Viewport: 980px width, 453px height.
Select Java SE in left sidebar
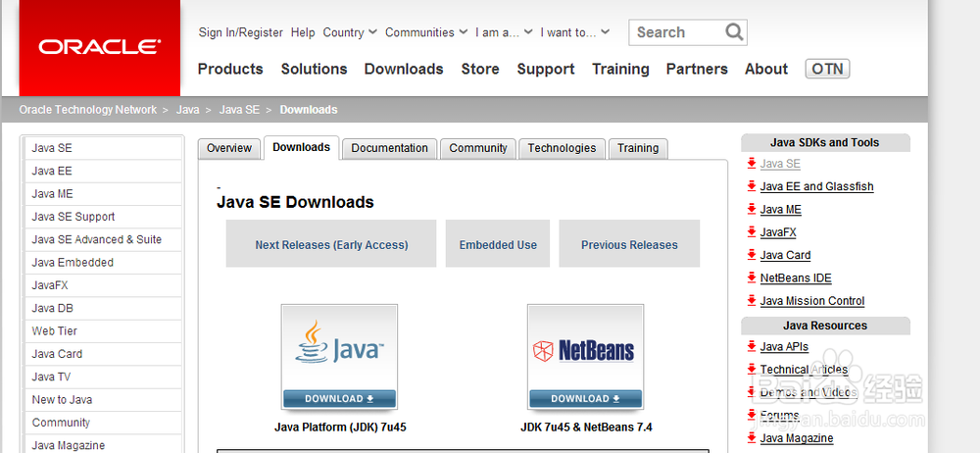pos(103,148)
